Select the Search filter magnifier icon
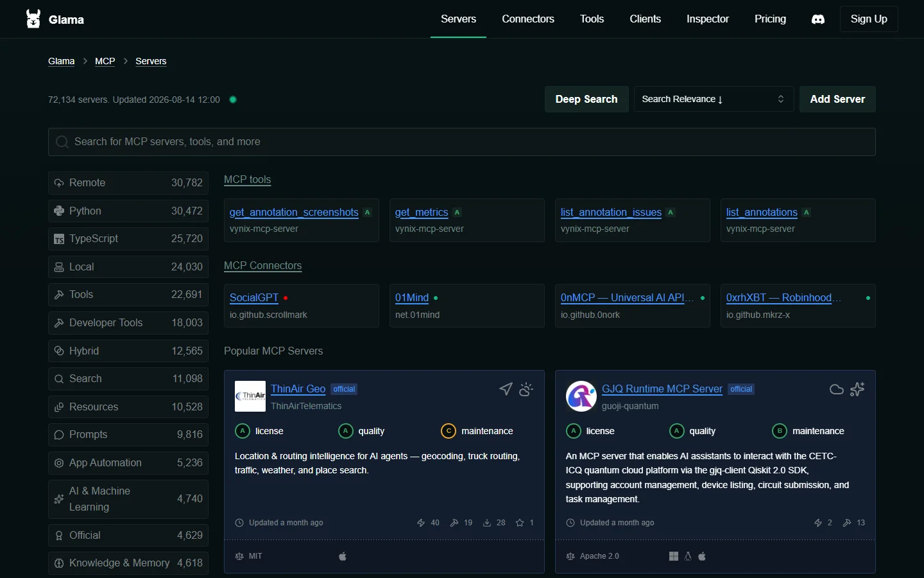Viewport: 924px width, 578px height. click(59, 379)
